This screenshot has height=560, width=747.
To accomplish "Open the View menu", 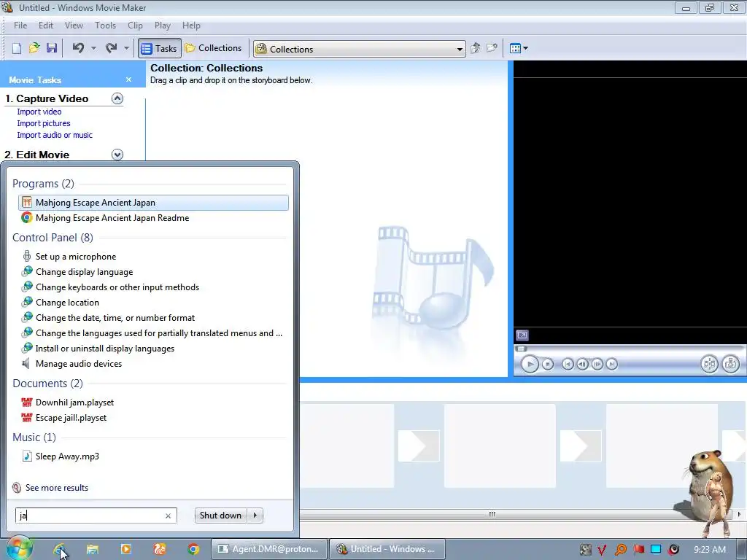I will (x=74, y=26).
